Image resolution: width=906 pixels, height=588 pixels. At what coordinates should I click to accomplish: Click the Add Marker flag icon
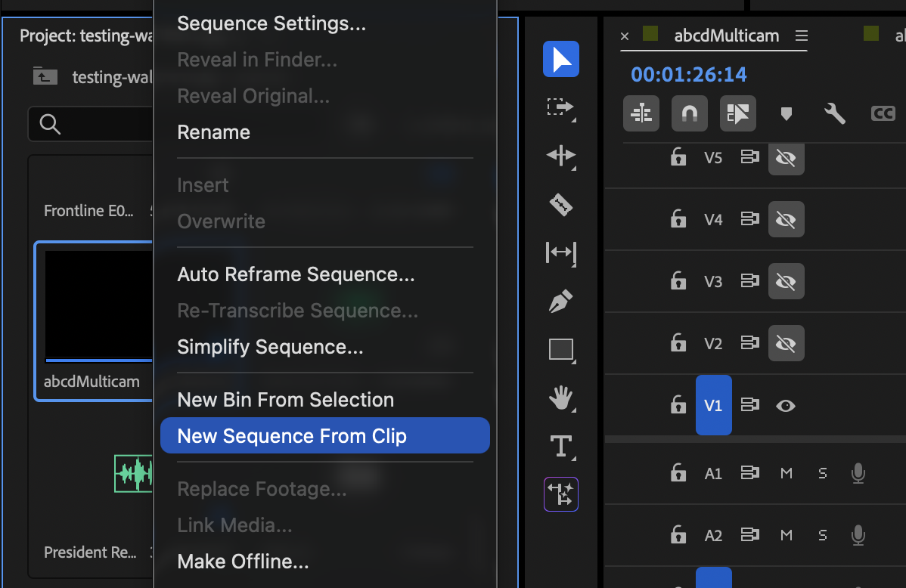(787, 114)
